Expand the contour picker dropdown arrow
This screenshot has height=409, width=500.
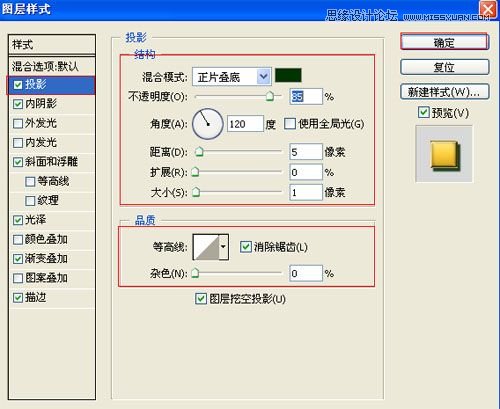click(223, 247)
